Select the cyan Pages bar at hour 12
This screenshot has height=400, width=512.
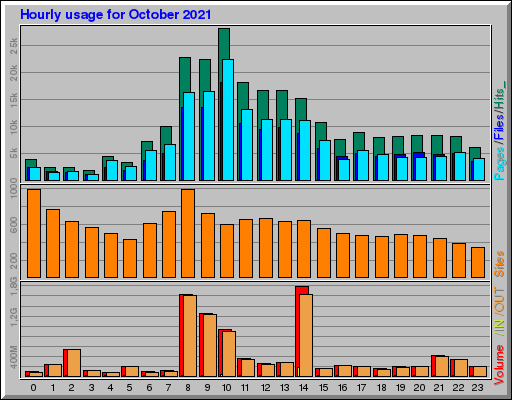click(x=267, y=150)
